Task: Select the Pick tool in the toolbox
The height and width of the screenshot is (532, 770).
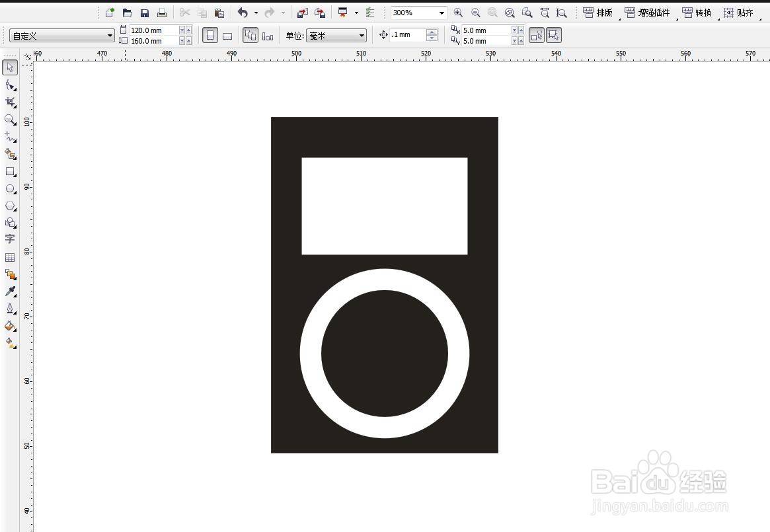Action: coord(10,67)
